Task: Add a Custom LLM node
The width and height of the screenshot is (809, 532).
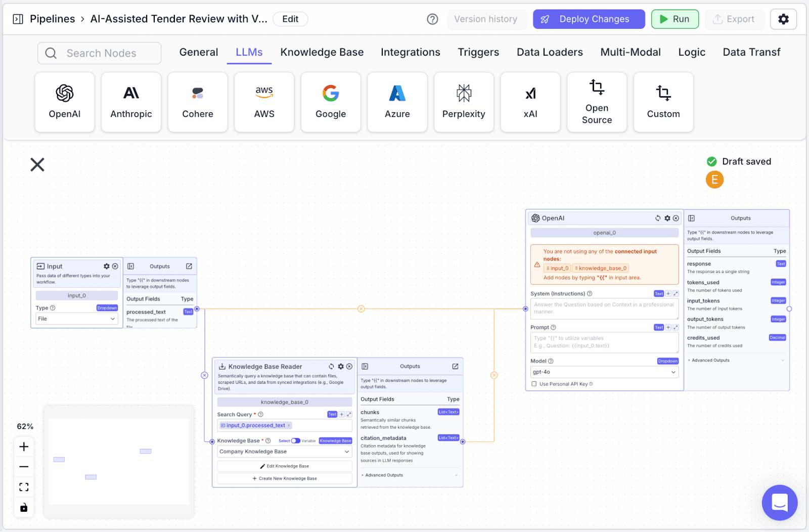Action: [663, 102]
